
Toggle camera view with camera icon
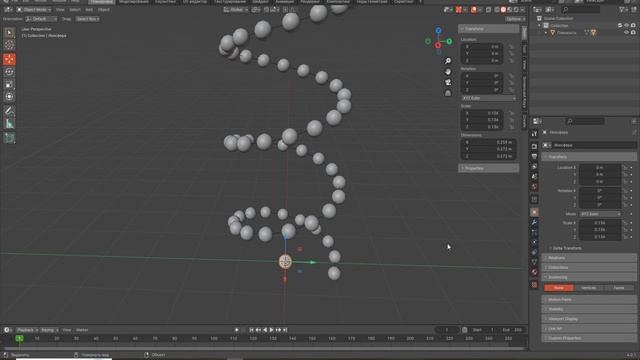coord(448,82)
